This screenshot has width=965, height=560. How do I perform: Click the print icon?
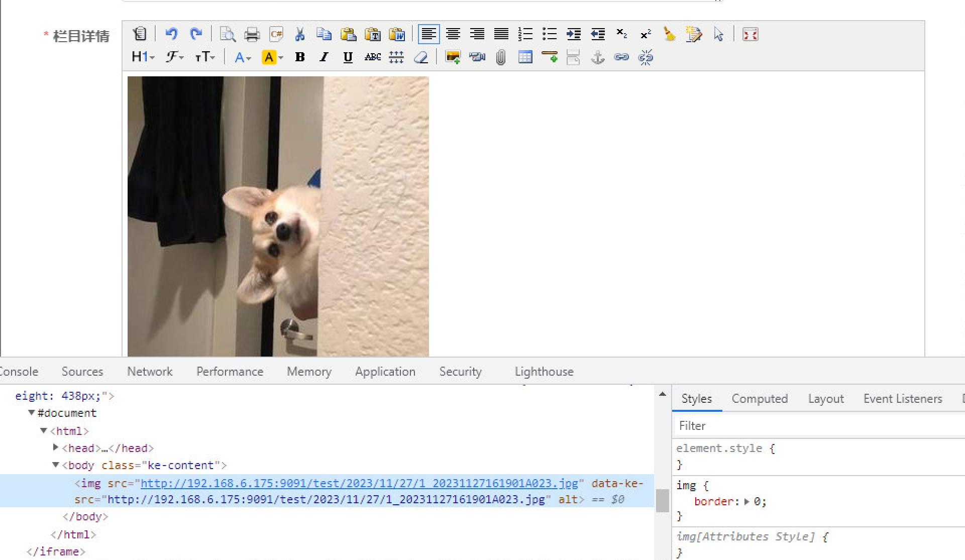point(252,34)
